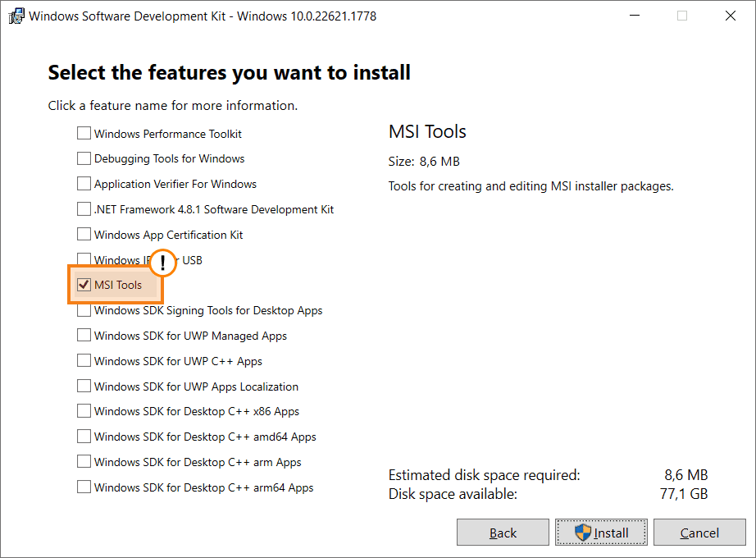756x558 pixels.
Task: Go to previous page with Back button
Action: pyautogui.click(x=503, y=533)
